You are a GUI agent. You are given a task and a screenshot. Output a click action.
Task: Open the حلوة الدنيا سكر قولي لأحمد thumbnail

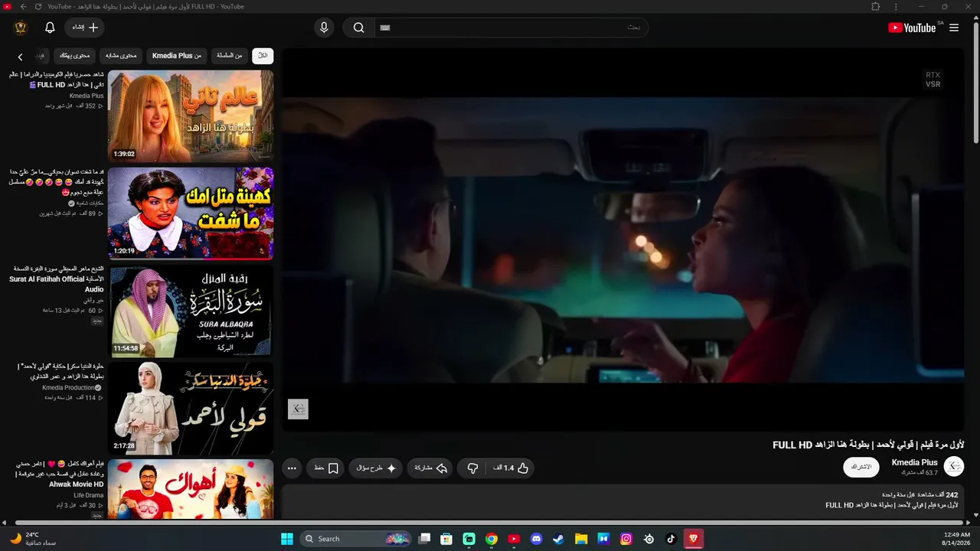191,409
